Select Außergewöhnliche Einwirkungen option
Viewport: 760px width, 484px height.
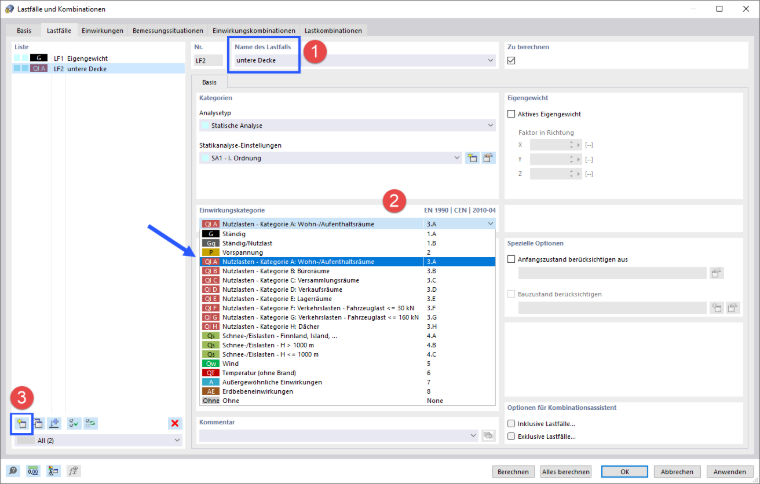click(x=348, y=382)
